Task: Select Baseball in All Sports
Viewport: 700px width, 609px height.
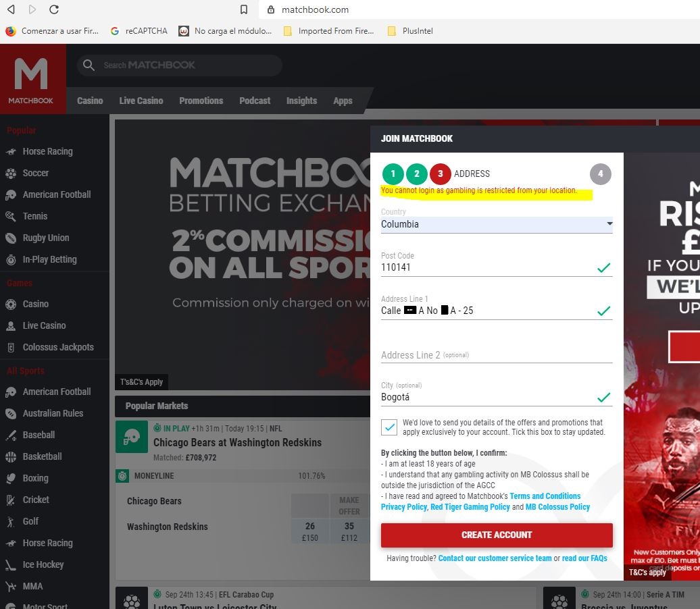Action: 55,435
